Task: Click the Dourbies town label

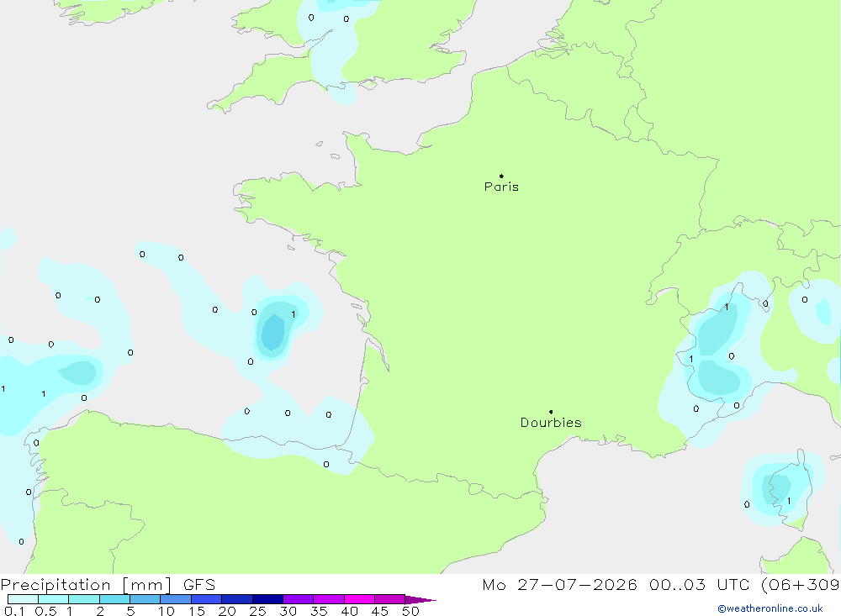Action: tap(551, 423)
